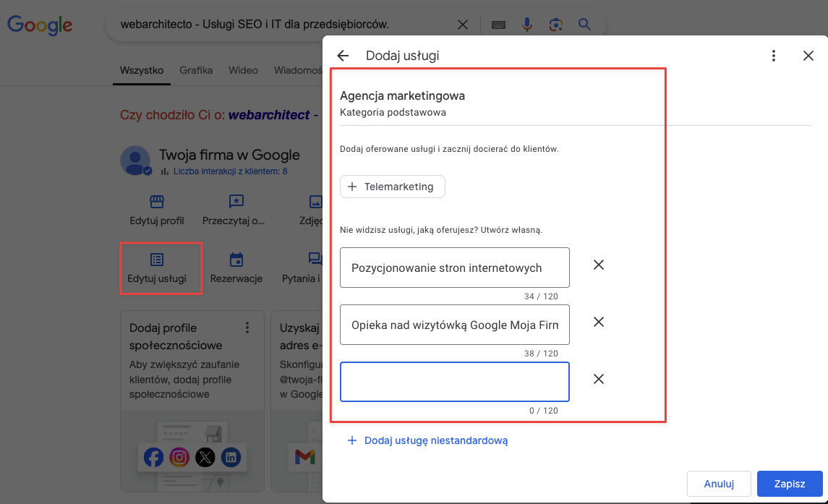
Task: Remove the empty service input row
Action: pyautogui.click(x=599, y=379)
